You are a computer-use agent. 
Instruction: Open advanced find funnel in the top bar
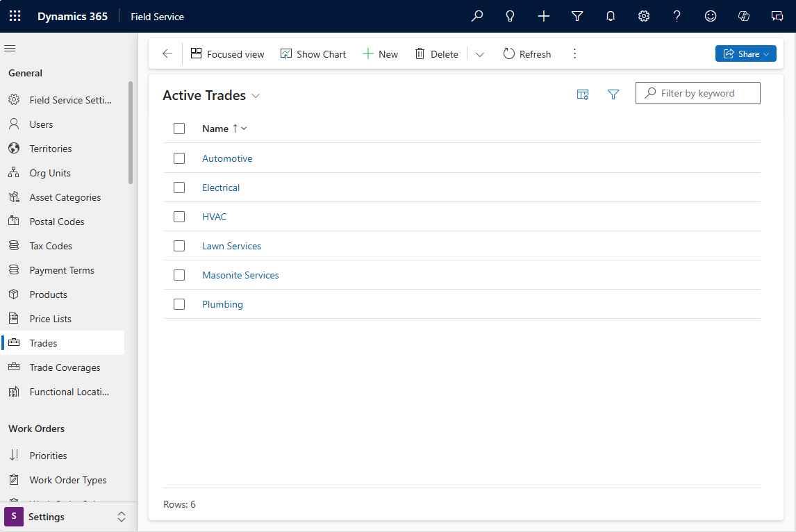(x=577, y=16)
